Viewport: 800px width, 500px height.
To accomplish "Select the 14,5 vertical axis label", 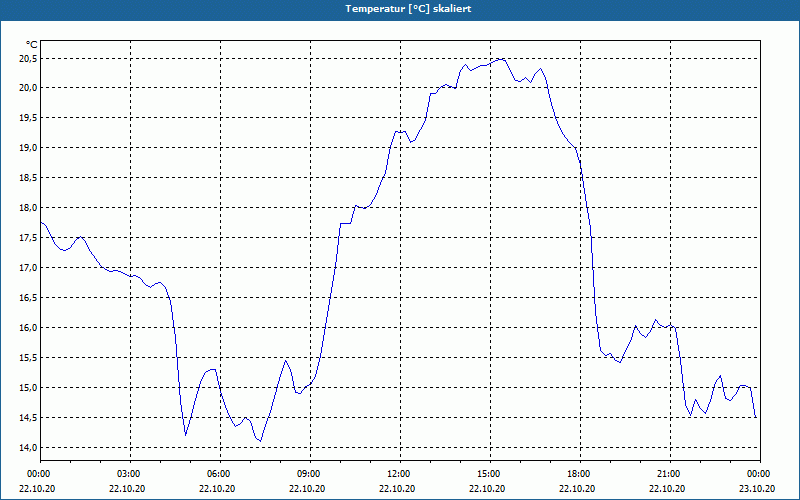I will click(28, 418).
